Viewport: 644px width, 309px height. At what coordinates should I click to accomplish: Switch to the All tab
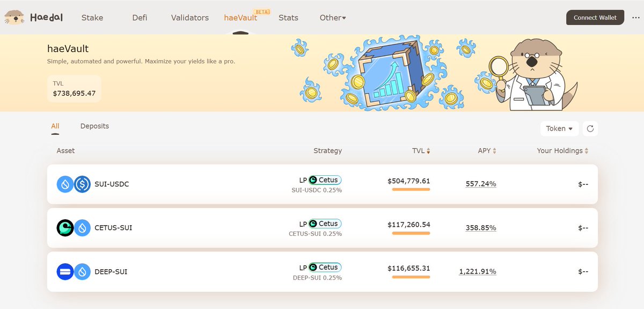pos(55,126)
